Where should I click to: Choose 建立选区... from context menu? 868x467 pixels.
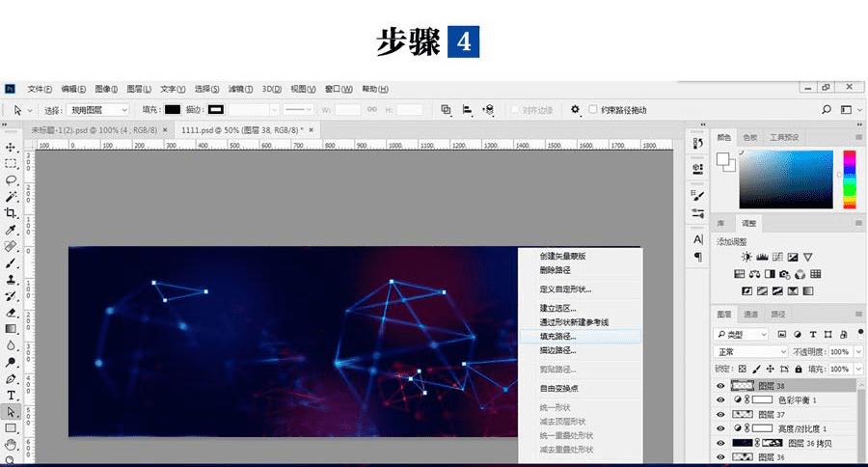point(558,308)
